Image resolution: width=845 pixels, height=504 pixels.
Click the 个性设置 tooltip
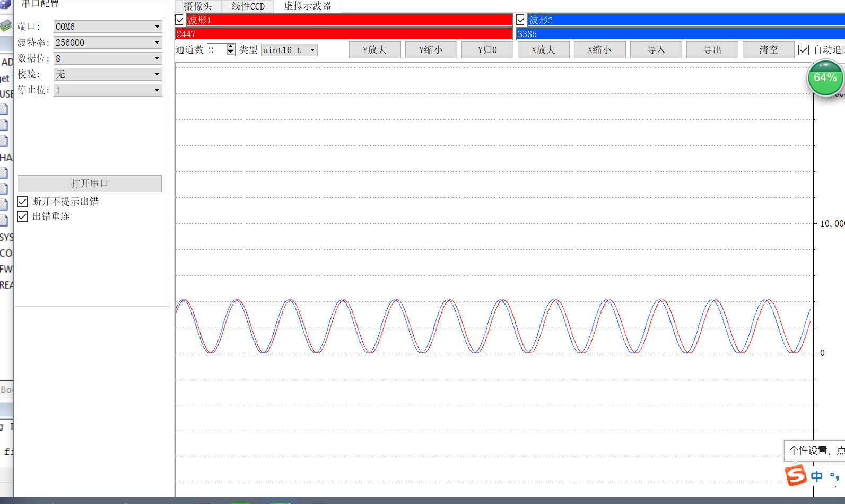point(815,450)
